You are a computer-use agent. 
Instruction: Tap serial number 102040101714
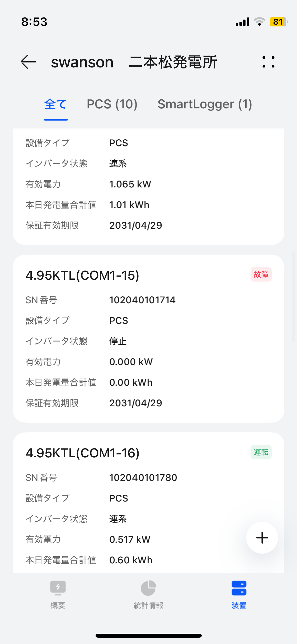click(x=142, y=300)
